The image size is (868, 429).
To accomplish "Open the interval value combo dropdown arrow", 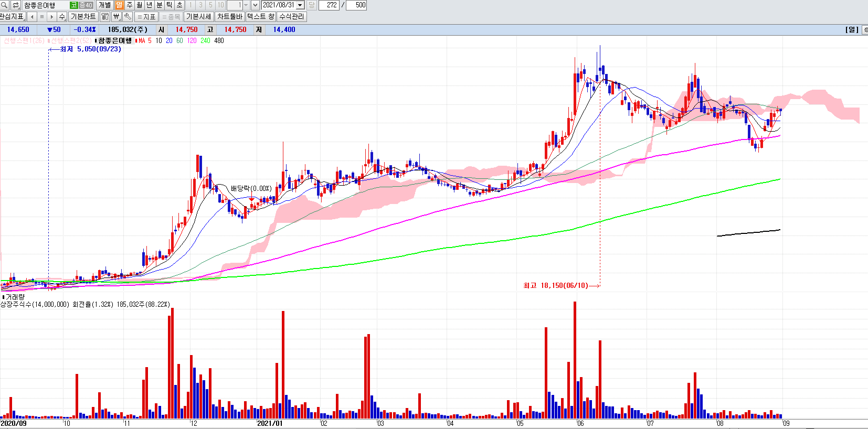I will pyautogui.click(x=246, y=5).
